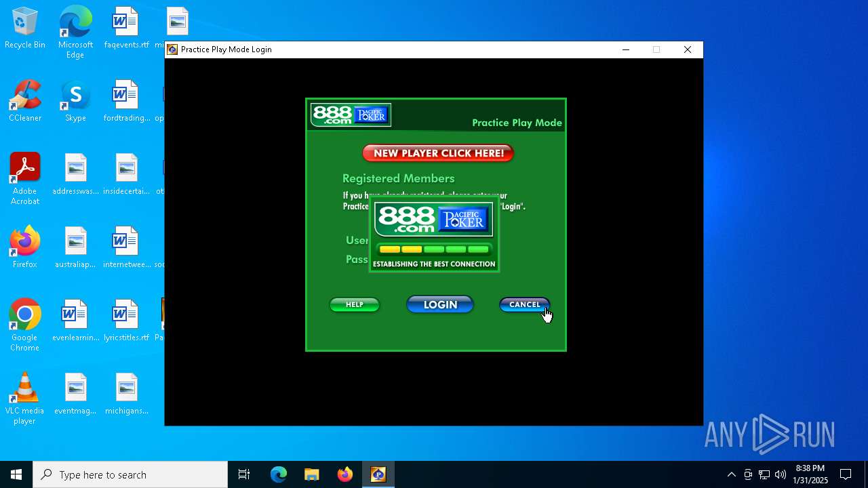Close the Practice Play Mode Login window
Viewport: 868px width, 488px height.
click(688, 49)
